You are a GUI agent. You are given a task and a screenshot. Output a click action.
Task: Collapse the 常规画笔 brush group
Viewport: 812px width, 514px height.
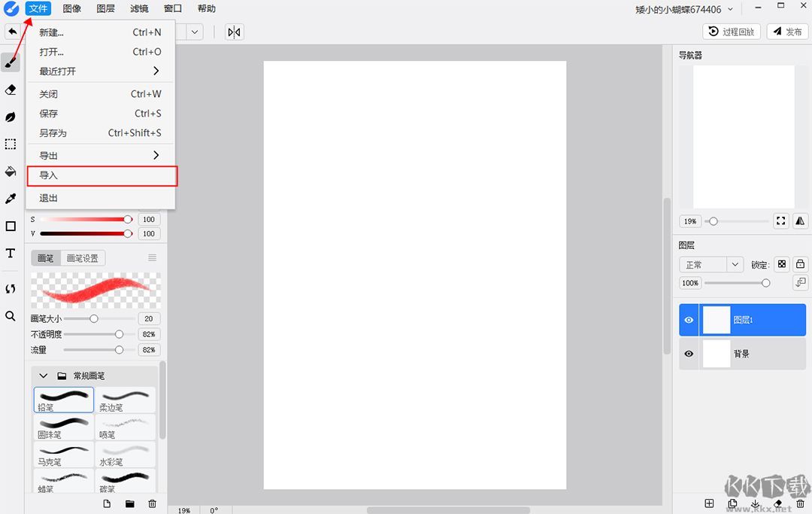click(x=44, y=376)
